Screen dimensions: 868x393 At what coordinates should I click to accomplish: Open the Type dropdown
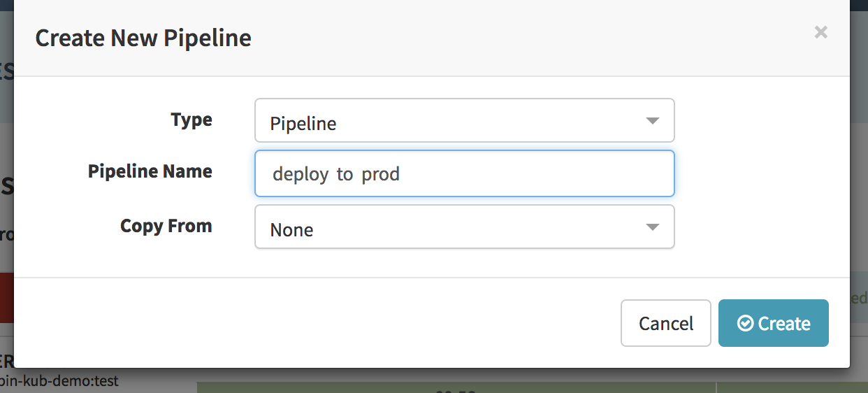(x=465, y=120)
